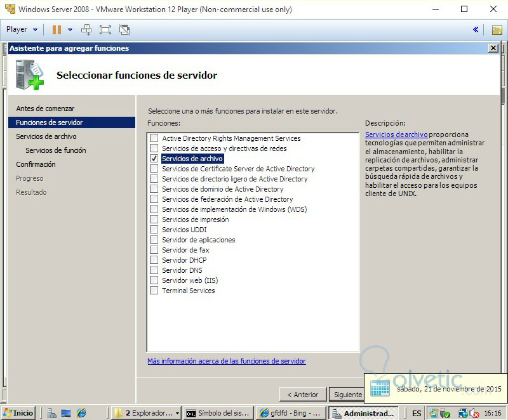
Task: Switch to 2 Explorador taskbar group
Action: pos(146,413)
